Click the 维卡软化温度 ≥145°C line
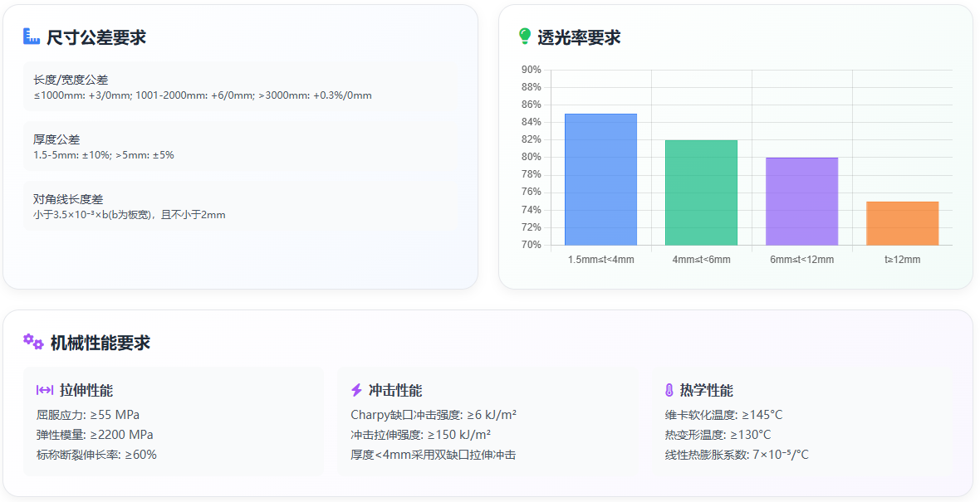The width and height of the screenshot is (980, 502). [723, 415]
